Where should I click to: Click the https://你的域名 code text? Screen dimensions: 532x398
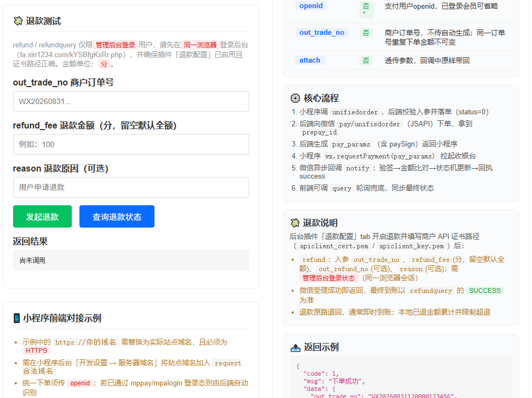click(85, 342)
